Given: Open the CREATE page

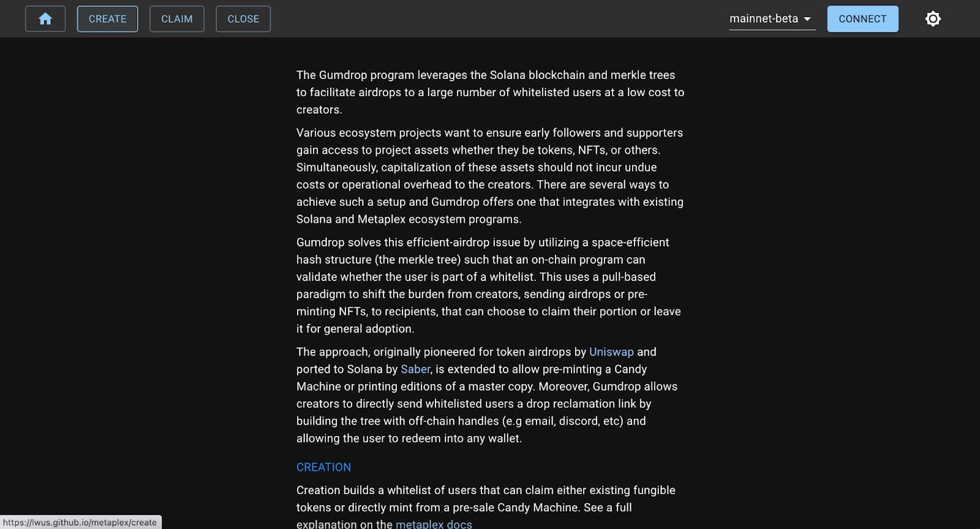Looking at the screenshot, I should pos(107,19).
